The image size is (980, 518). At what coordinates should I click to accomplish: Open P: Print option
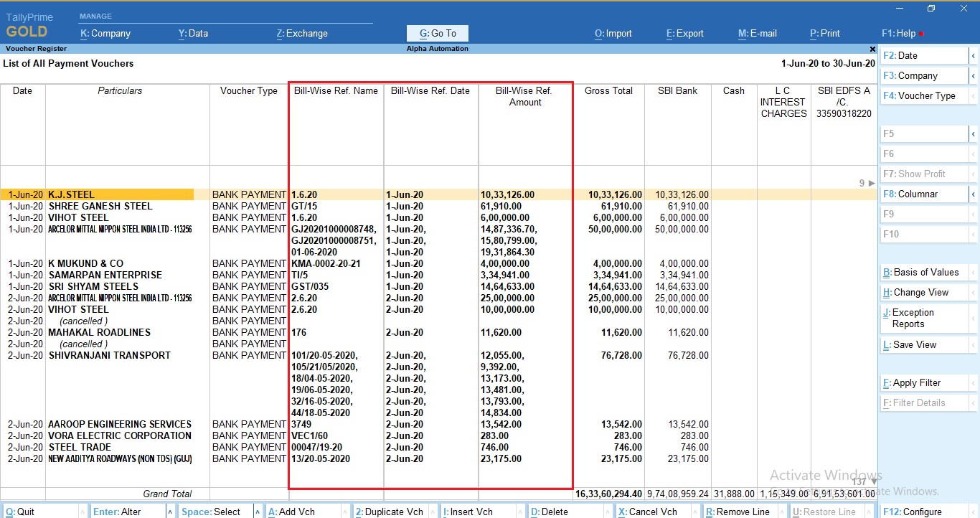tap(825, 33)
